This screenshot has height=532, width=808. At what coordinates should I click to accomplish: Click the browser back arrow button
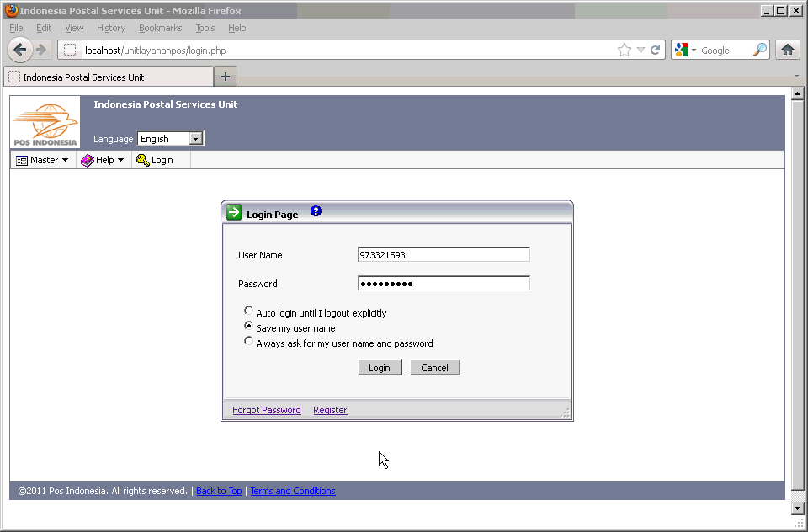pos(20,50)
